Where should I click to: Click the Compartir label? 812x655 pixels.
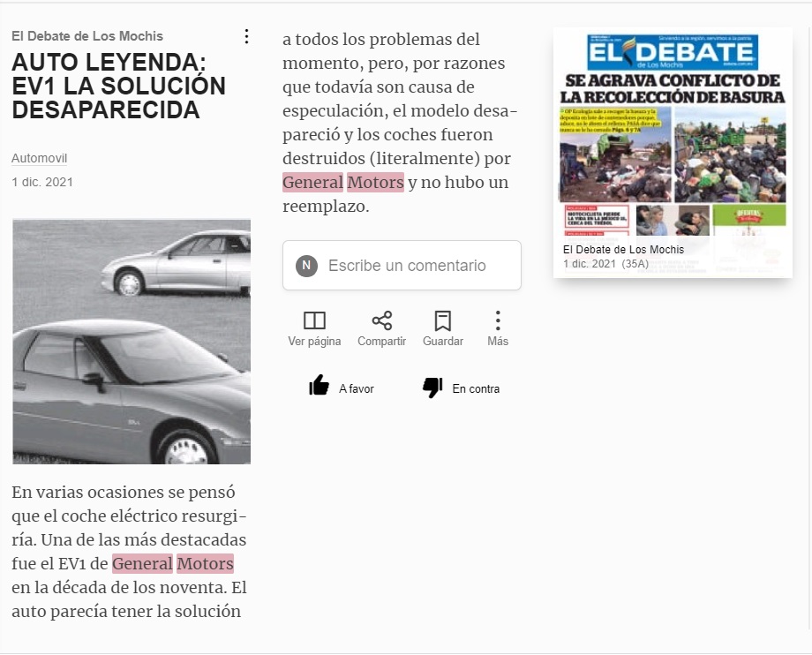point(381,342)
